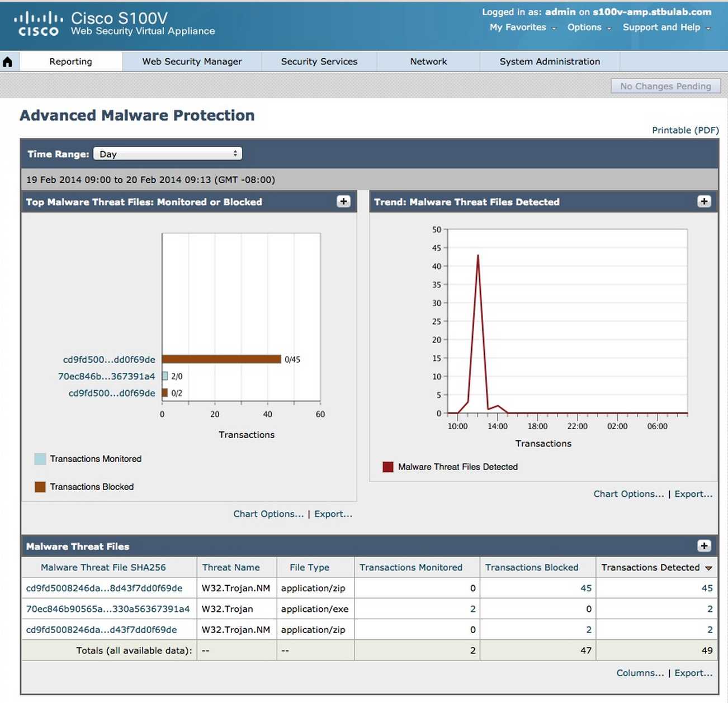Open the Security Services menu
This screenshot has width=728, height=703.
click(319, 61)
